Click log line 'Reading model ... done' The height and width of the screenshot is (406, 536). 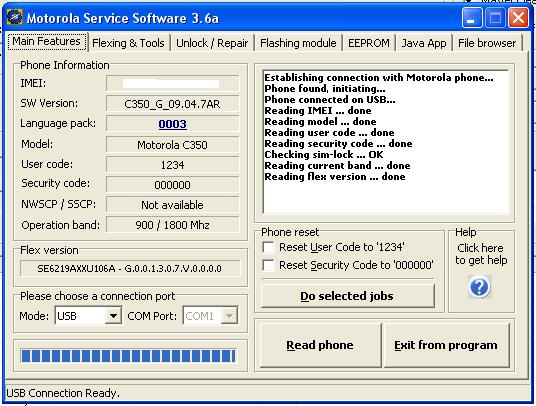click(x=321, y=122)
